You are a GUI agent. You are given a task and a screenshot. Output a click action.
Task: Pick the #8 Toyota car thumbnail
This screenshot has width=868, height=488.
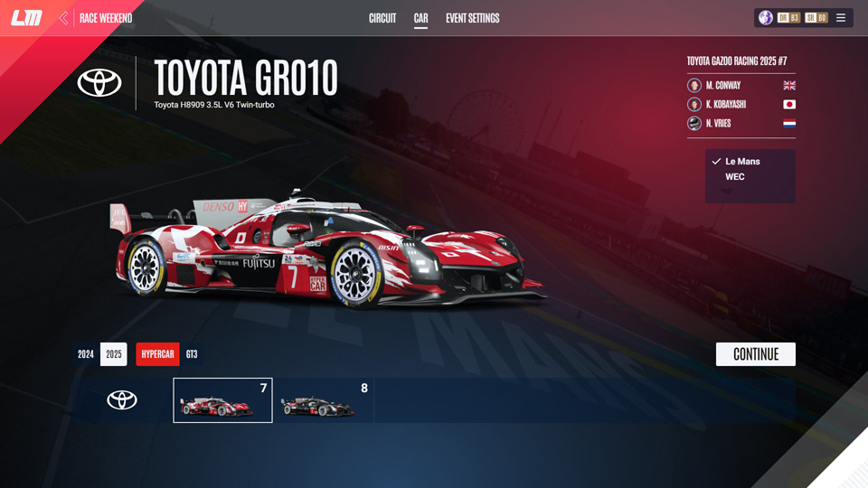pos(324,400)
